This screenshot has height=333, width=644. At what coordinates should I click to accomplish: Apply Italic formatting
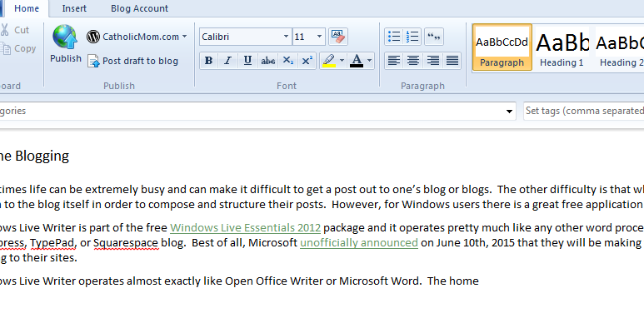point(227,60)
